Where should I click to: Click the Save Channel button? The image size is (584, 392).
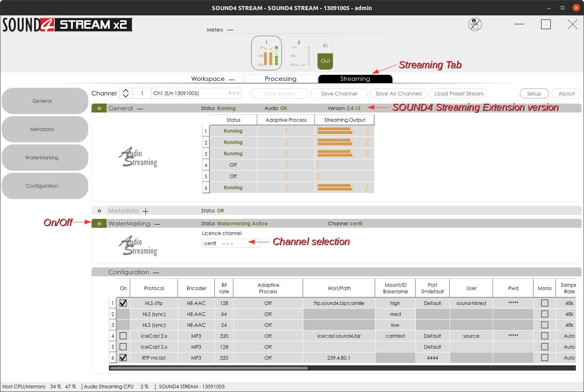pyautogui.click(x=339, y=93)
